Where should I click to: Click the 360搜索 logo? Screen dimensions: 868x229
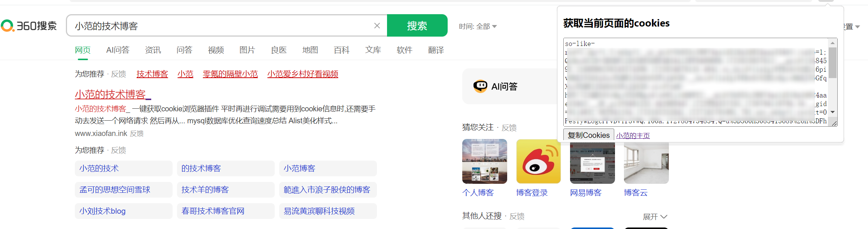[29, 26]
